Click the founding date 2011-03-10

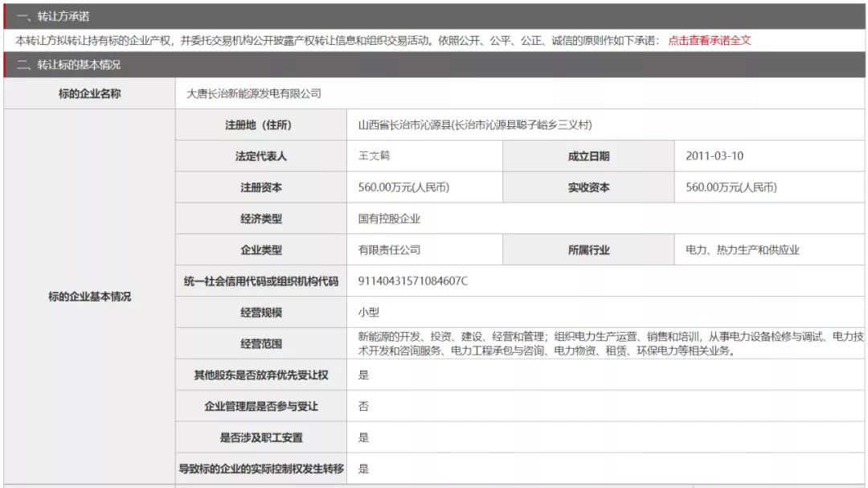(x=709, y=156)
